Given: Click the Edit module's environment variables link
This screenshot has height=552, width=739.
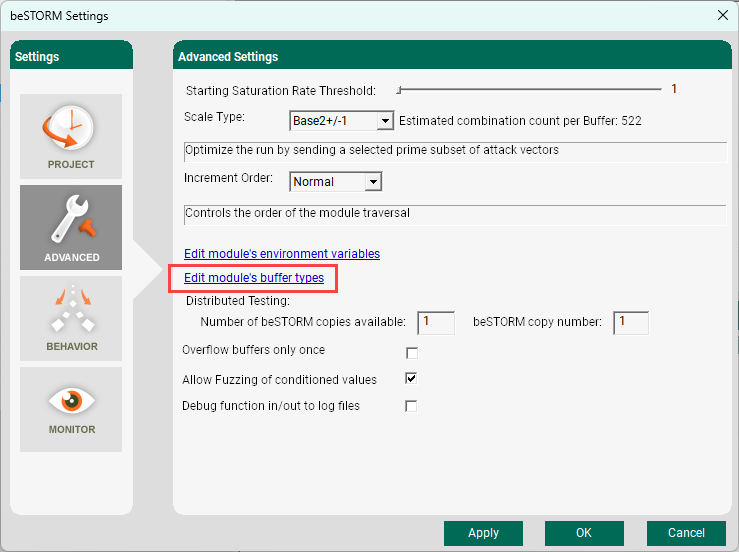Looking at the screenshot, I should pyautogui.click(x=282, y=254).
